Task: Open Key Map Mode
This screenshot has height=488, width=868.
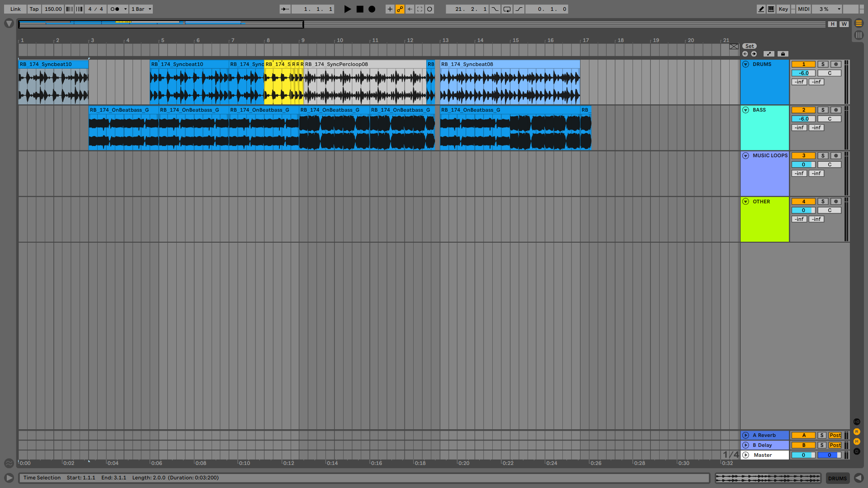Action: pyautogui.click(x=783, y=9)
